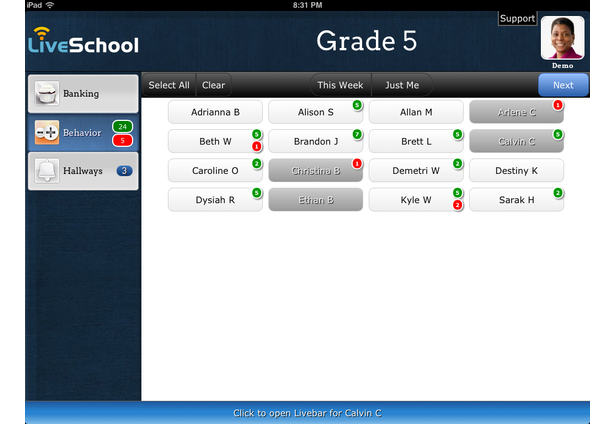Screen dimensions: 615x424
Task: Click the red 5 badge on Behavior
Action: [122, 140]
